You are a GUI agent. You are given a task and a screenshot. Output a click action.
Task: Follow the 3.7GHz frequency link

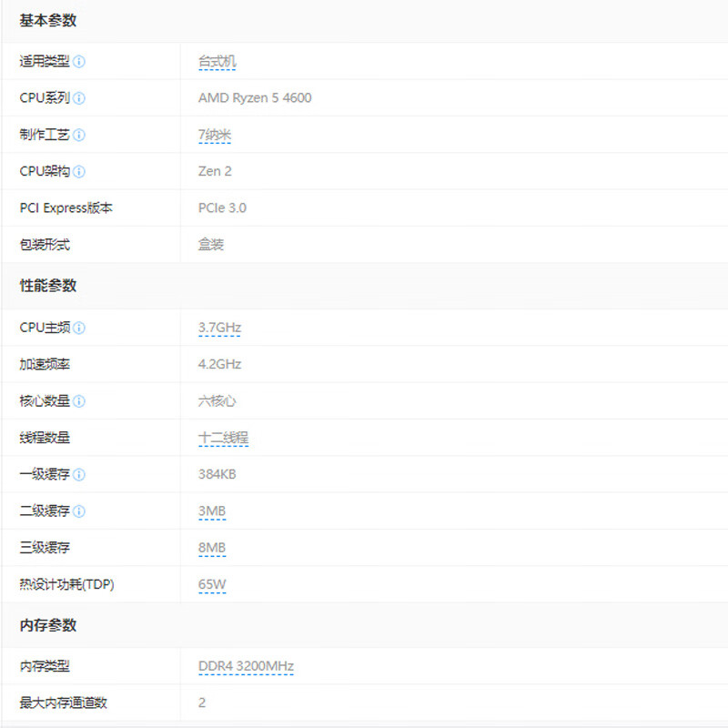(219, 328)
